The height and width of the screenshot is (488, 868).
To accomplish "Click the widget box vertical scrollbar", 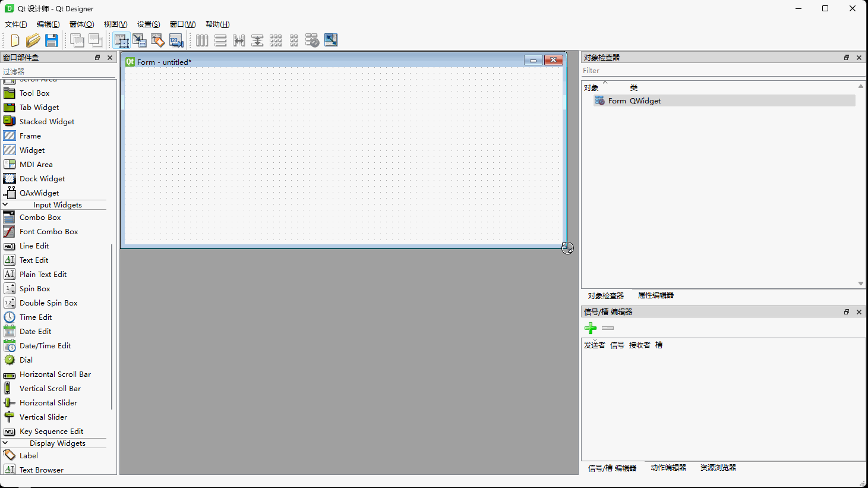I will pos(112,326).
